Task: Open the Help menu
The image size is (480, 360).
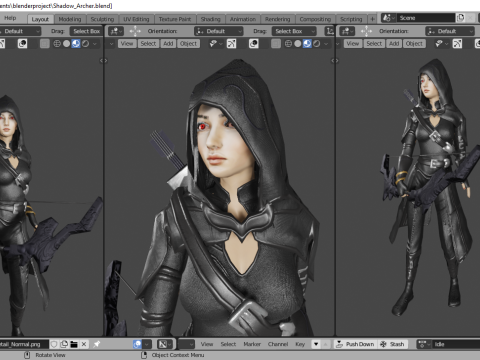Action: tap(10, 18)
